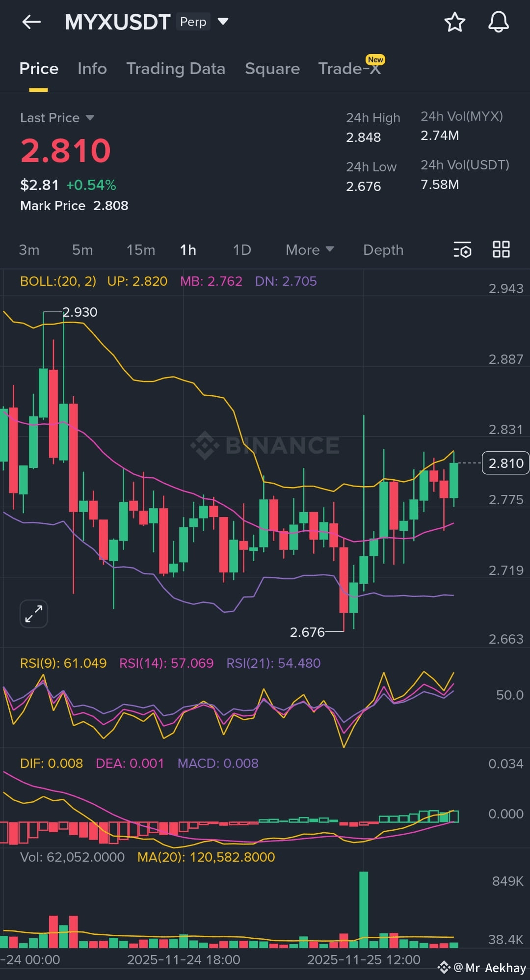Tap the Vol: 62,052.0000 label
The image size is (530, 980).
point(72,857)
